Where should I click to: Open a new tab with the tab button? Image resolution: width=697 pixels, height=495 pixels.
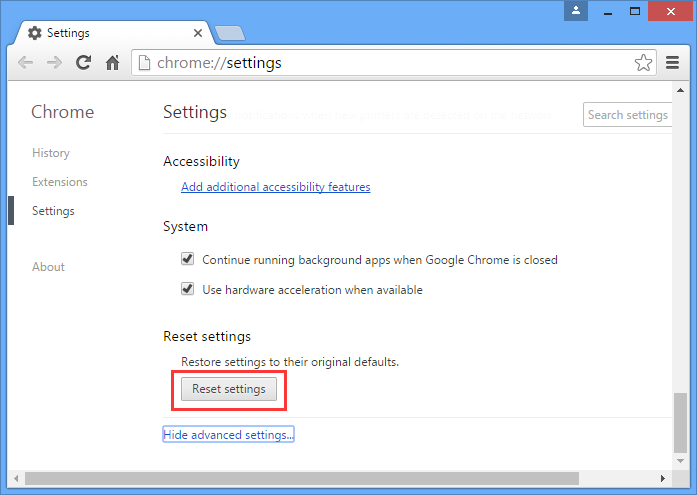[x=230, y=33]
